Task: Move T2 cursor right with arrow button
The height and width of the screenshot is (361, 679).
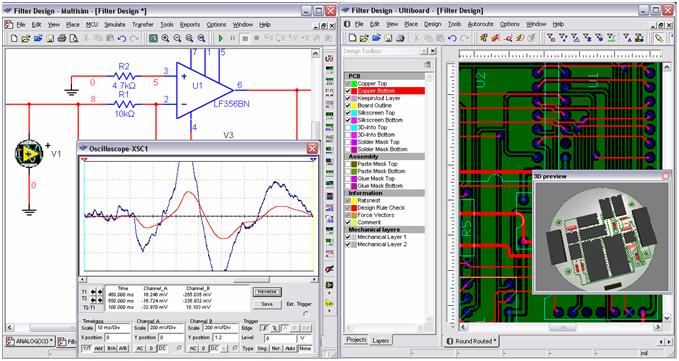Action: pyautogui.click(x=100, y=300)
